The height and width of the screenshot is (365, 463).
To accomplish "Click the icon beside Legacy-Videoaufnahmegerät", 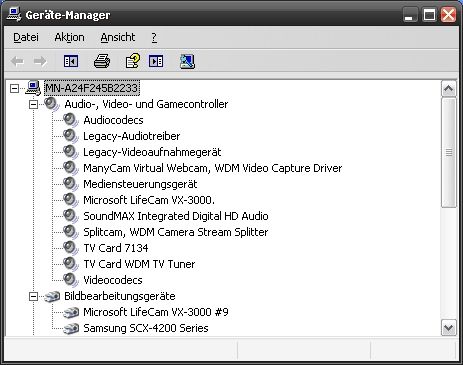I will click(x=71, y=152).
